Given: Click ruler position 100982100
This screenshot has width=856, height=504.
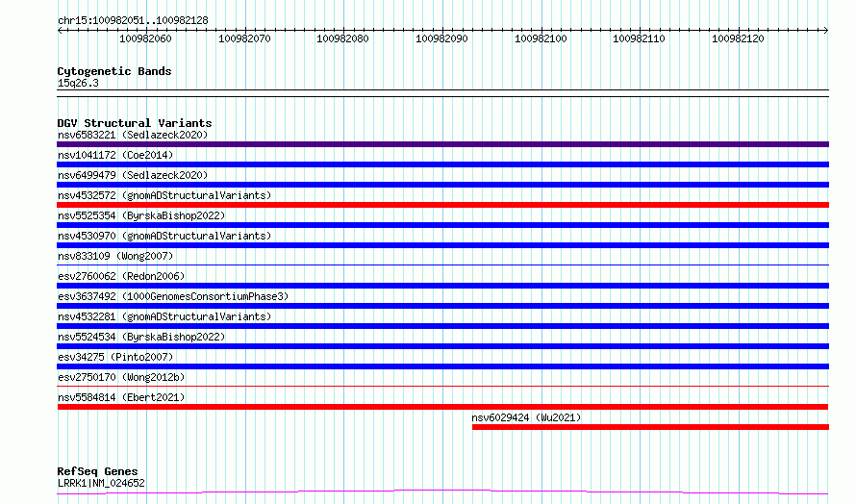Looking at the screenshot, I should coord(541,38).
